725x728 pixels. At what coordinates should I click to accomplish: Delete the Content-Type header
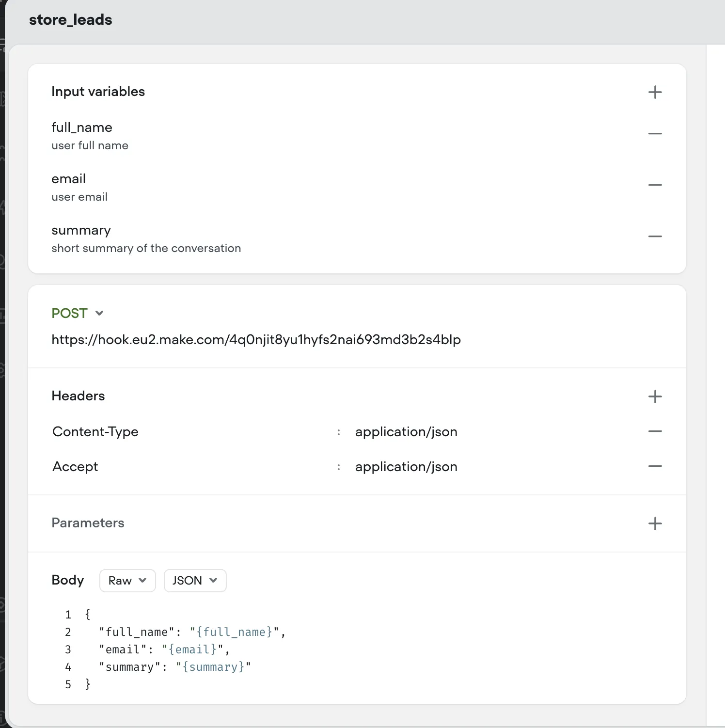click(655, 431)
